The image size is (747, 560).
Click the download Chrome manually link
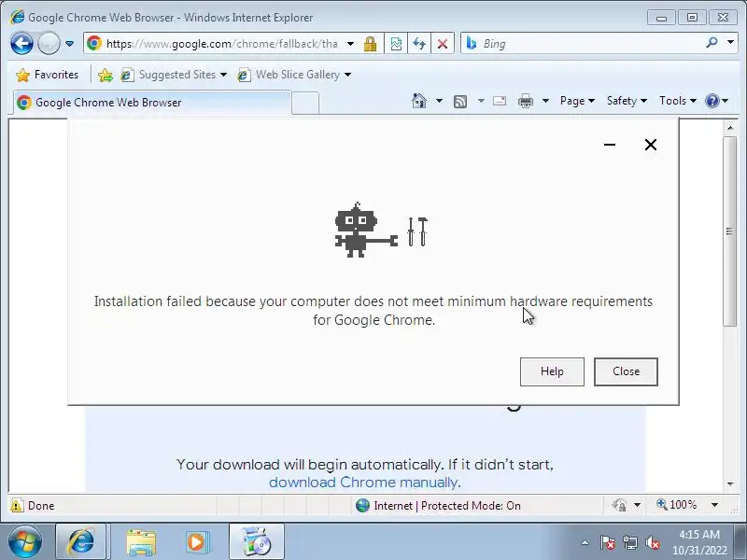pos(365,483)
